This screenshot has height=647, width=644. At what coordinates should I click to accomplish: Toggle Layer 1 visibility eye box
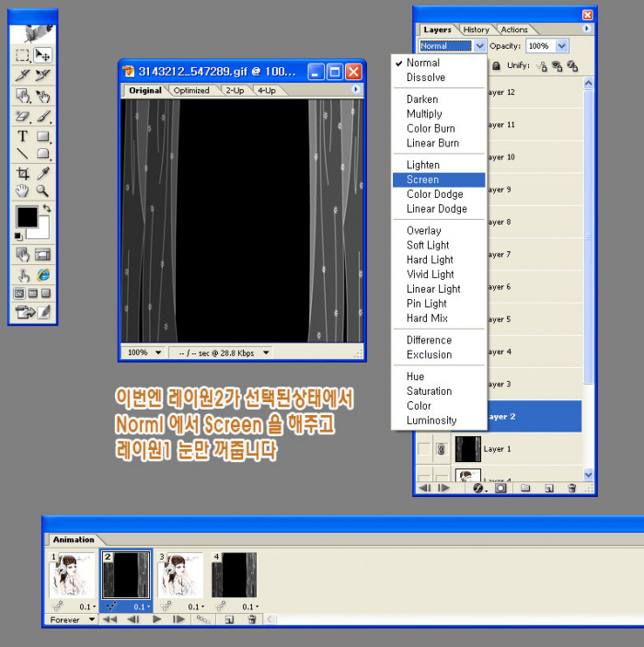pos(424,449)
